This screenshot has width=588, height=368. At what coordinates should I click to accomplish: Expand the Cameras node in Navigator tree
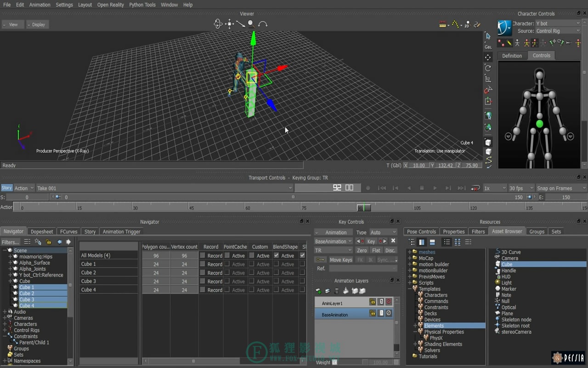tap(5, 318)
